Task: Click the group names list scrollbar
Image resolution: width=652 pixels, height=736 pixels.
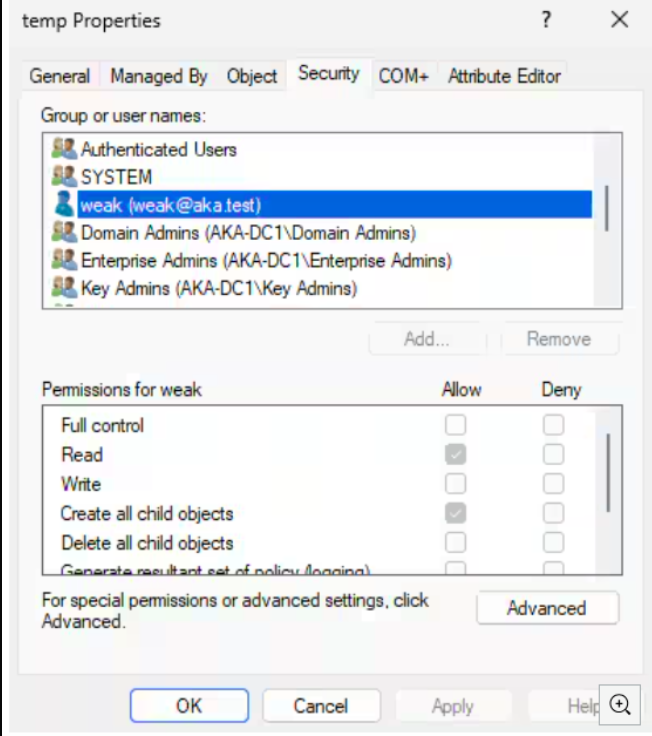Action: click(606, 208)
